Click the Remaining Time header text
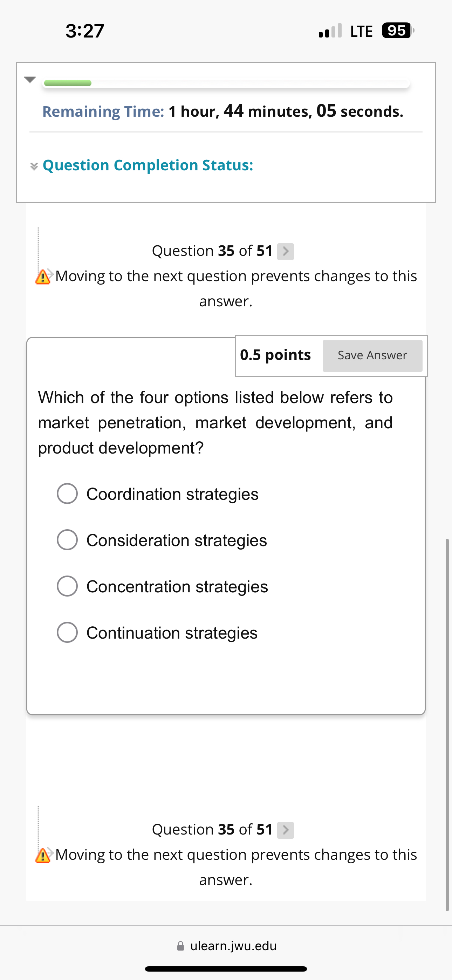This screenshot has width=452, height=980. tap(103, 111)
